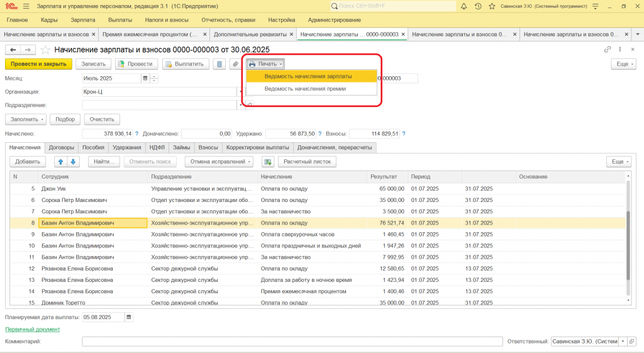This screenshot has width=644, height=353.
Task: Switch to the Удержания tab
Action: (x=126, y=147)
